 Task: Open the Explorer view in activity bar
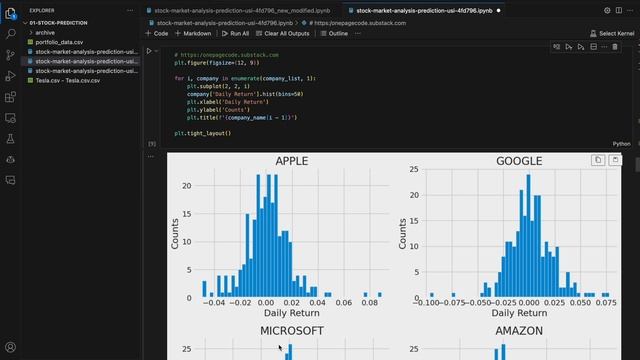tap(11, 14)
